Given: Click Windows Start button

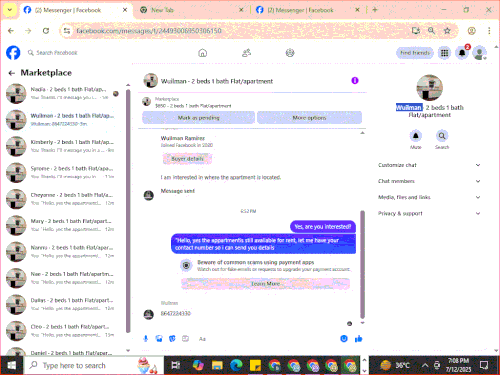Looking at the screenshot, I should tap(11, 365).
